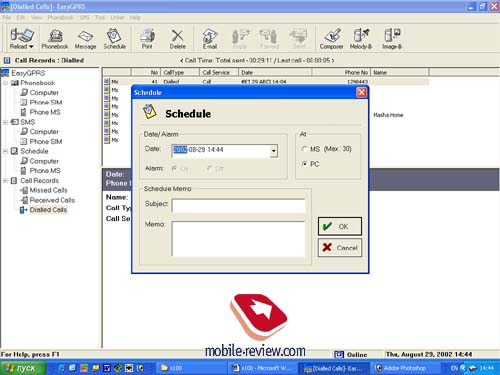Turn Alarm On radio button
The image size is (500, 375).
tap(174, 169)
